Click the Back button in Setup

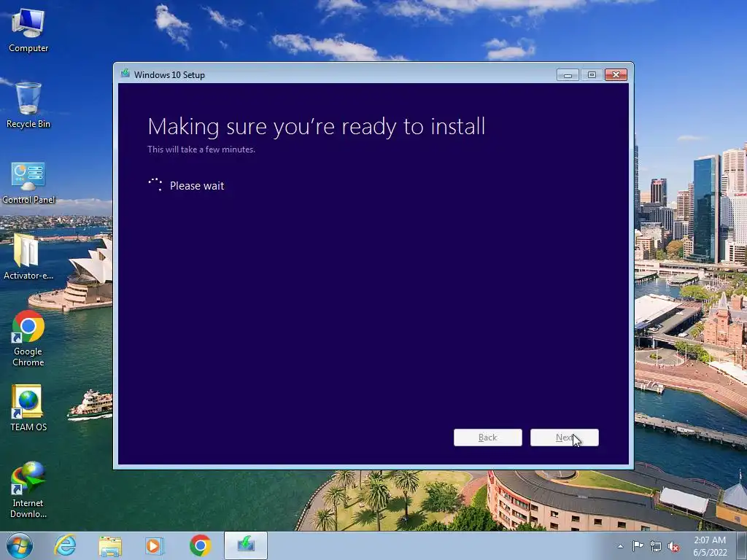pyautogui.click(x=488, y=437)
